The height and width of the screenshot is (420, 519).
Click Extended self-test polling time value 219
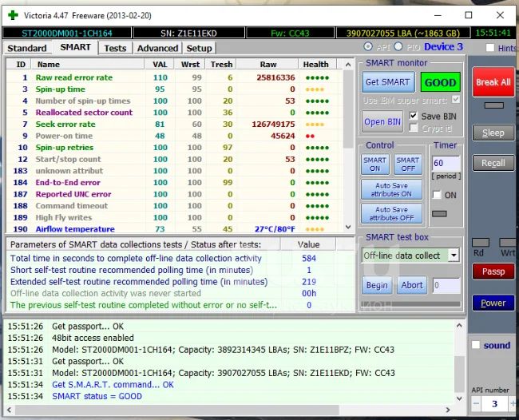tap(309, 282)
